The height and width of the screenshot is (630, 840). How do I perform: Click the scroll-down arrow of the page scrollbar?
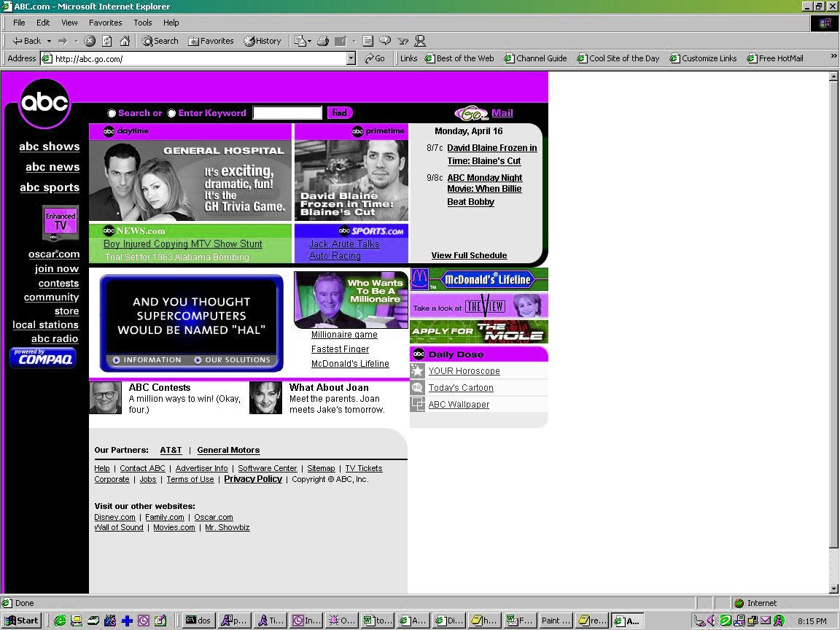click(x=833, y=588)
